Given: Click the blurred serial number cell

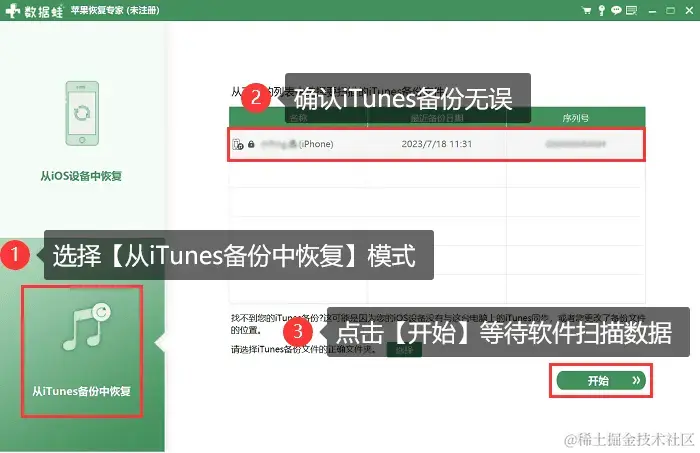Looking at the screenshot, I should click(x=575, y=144).
